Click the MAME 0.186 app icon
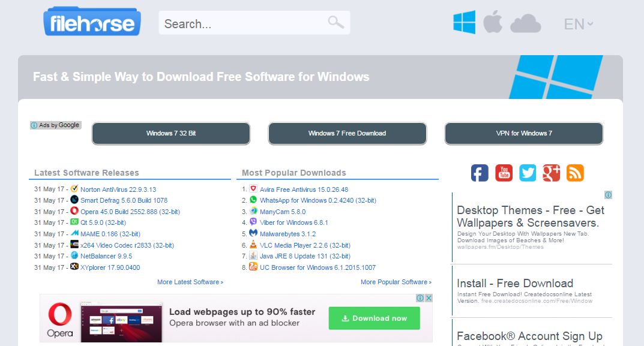The height and width of the screenshot is (346, 644). coord(74,233)
